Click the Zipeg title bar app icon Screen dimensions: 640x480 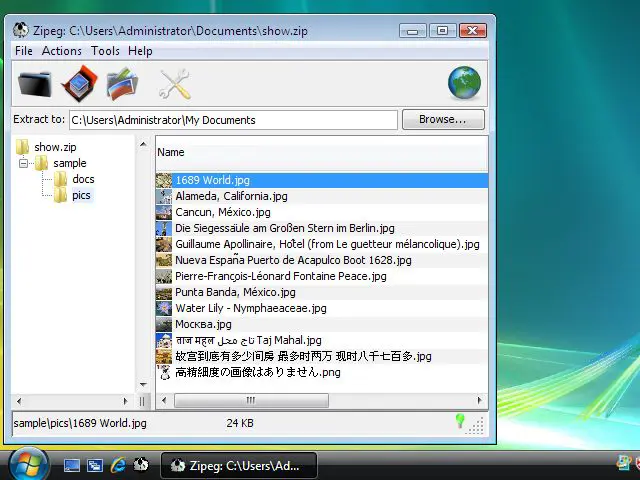click(20, 30)
